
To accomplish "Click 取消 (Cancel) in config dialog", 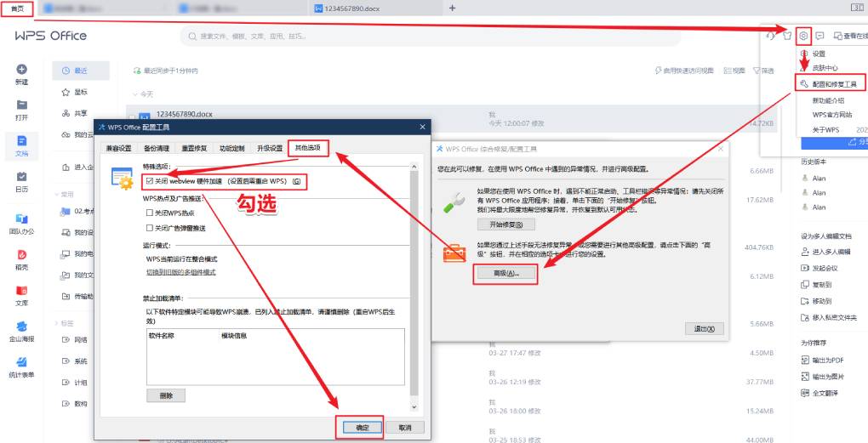I will [x=405, y=428].
